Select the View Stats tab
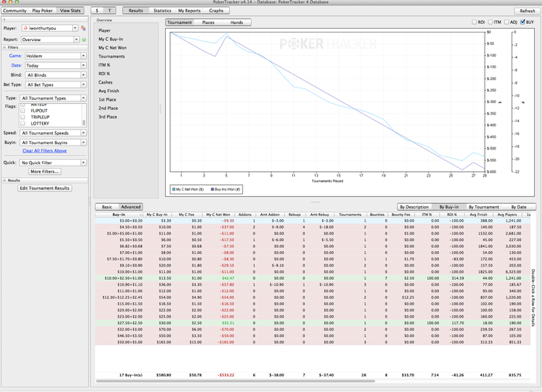542x392 pixels. tap(70, 11)
